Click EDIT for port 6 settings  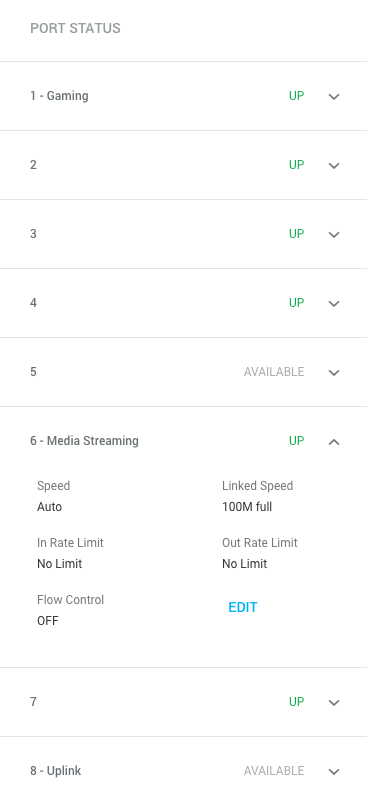pyautogui.click(x=243, y=607)
